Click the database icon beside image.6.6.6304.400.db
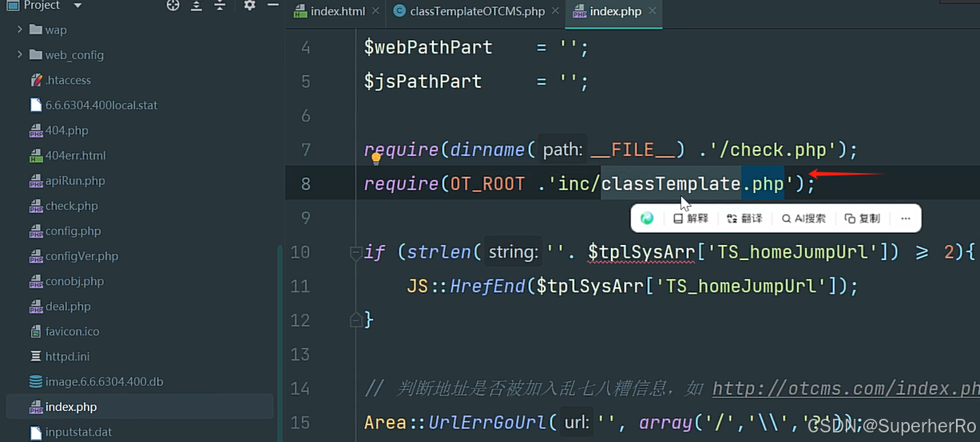 [35, 381]
